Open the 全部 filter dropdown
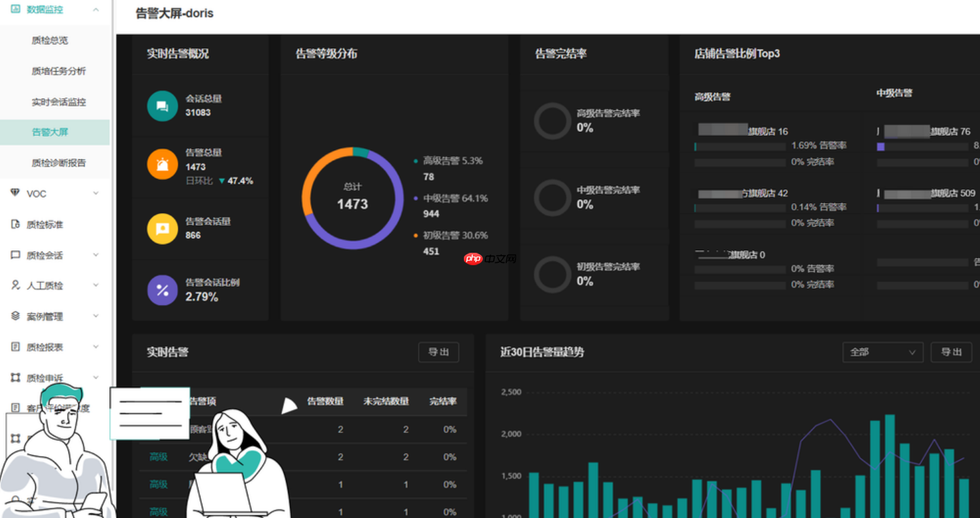980x518 pixels. (882, 352)
